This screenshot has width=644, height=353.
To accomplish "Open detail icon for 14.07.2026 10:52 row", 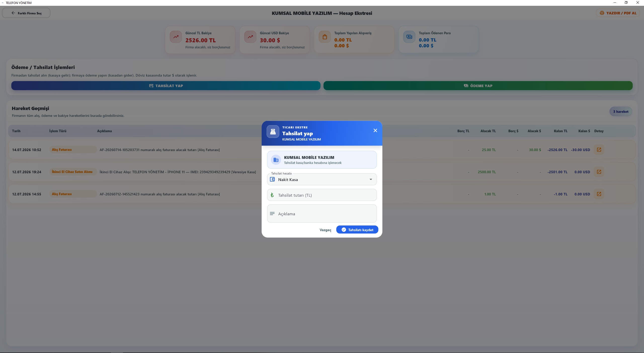I will (599, 150).
